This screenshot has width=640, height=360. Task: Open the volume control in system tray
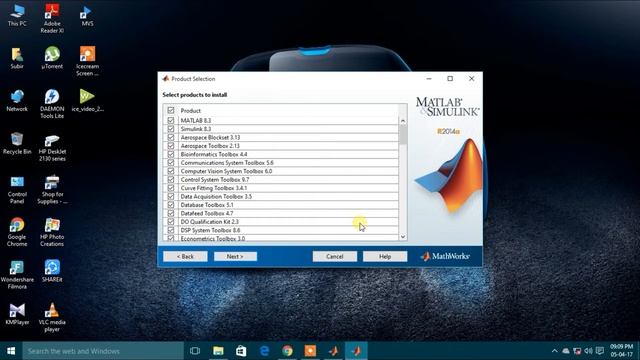[x=588, y=351]
